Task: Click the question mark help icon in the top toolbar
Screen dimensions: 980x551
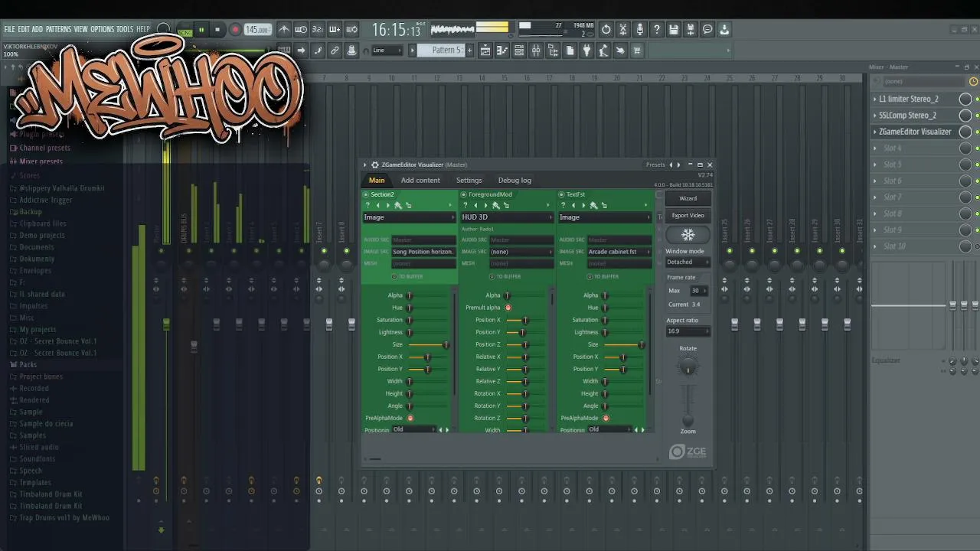Action: [657, 30]
